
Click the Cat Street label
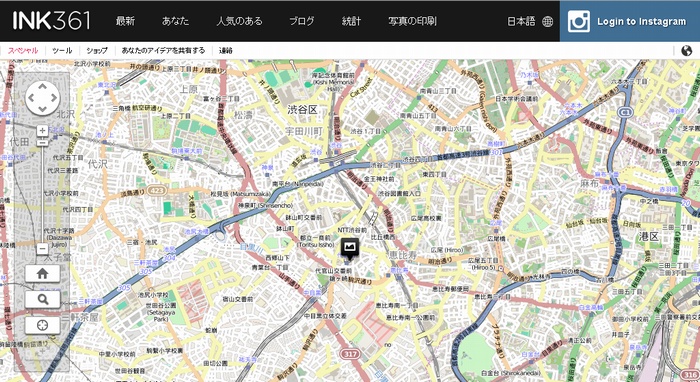point(362,87)
